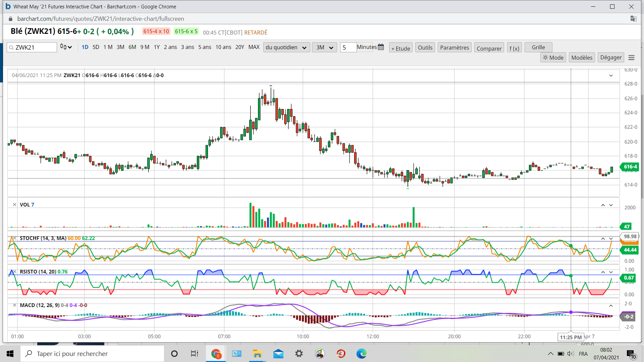Screen dimensions: 644x362
Task: Open the hamburger menu icon
Action: [631, 58]
